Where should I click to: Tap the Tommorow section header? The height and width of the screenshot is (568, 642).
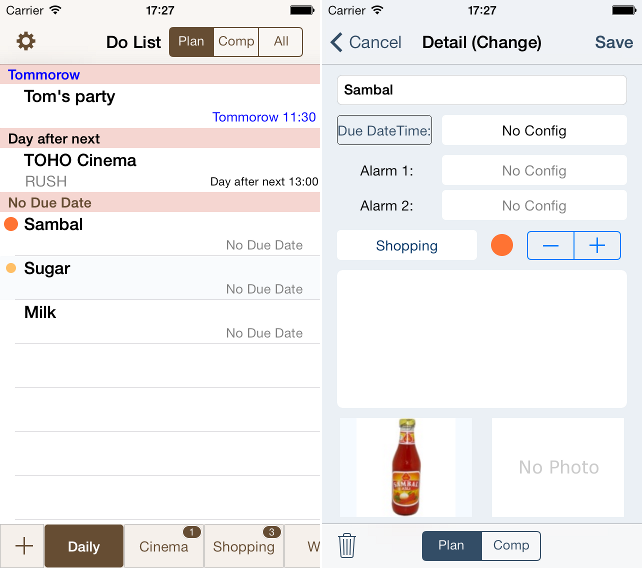click(160, 75)
